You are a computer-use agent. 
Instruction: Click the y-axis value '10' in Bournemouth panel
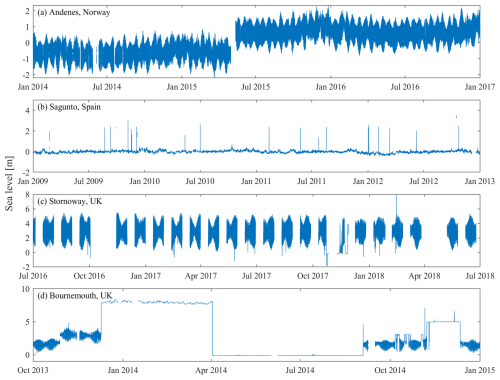26,289
